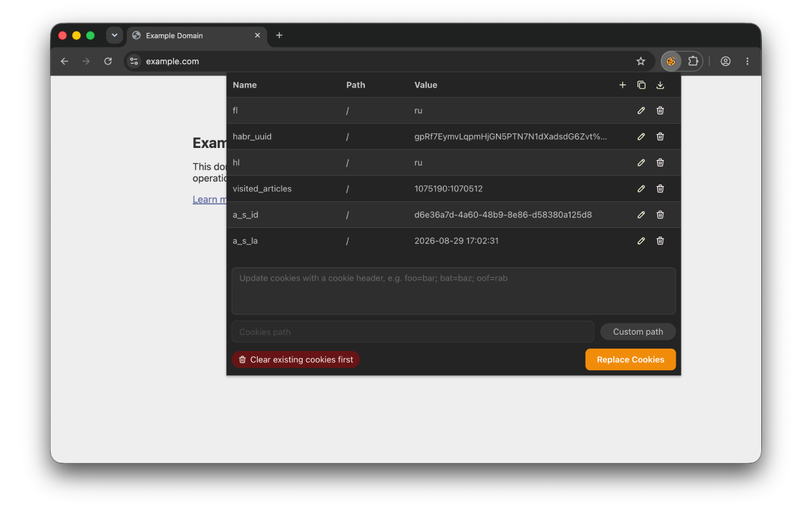812x508 pixels.
Task: Toggle Clear existing cookies first
Action: click(296, 359)
